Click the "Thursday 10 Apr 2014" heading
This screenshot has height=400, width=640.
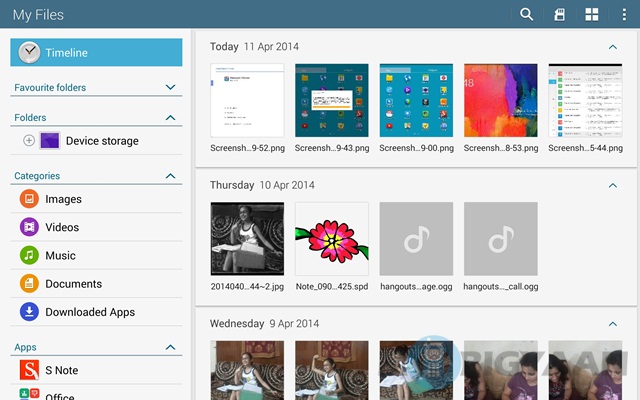point(262,185)
